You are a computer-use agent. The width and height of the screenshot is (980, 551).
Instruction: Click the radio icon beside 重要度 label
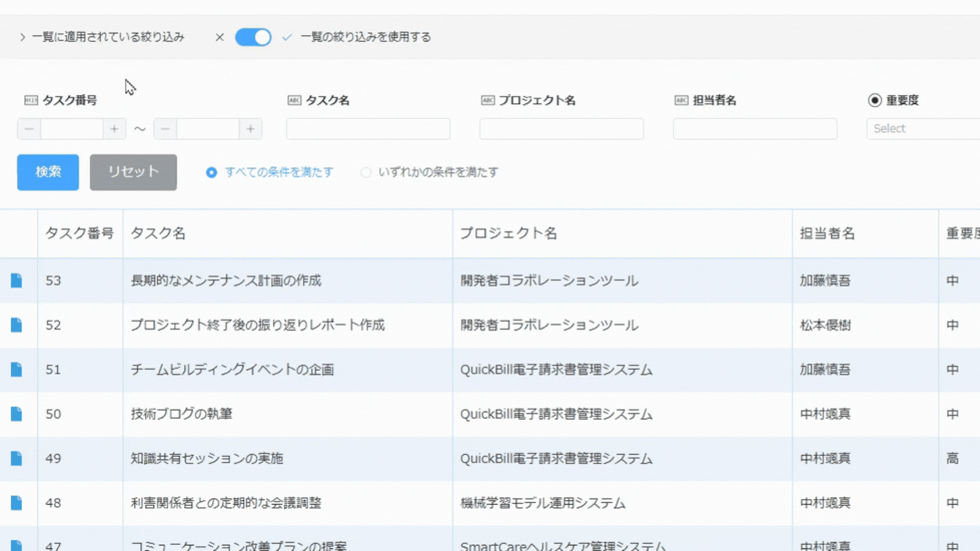(875, 101)
